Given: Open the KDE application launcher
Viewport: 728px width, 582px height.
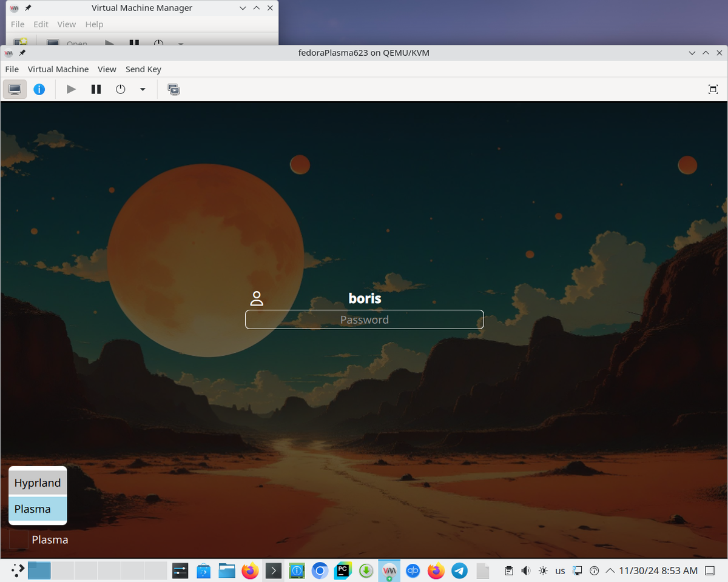Looking at the screenshot, I should (x=18, y=570).
